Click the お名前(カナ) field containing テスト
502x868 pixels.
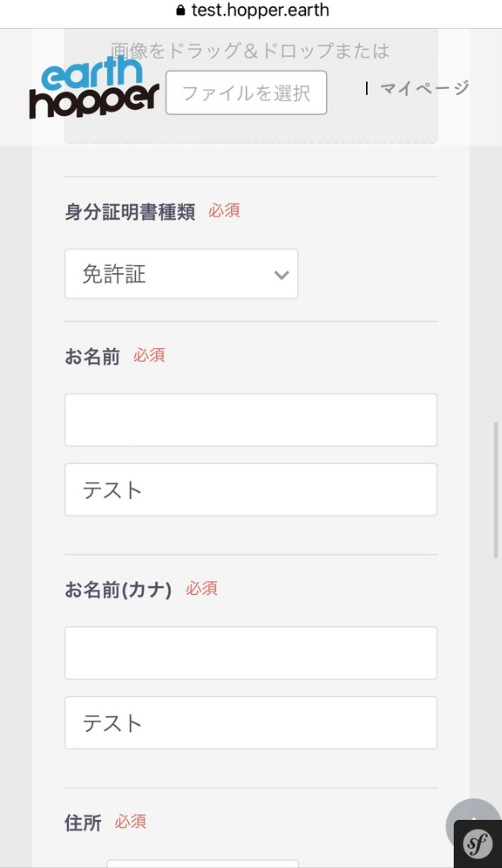pyautogui.click(x=251, y=723)
